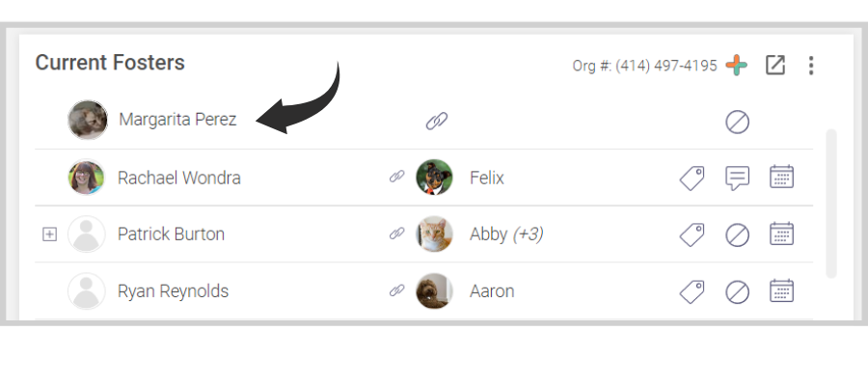Open Ryan Reynolds' profile name
The width and height of the screenshot is (868, 386).
pyautogui.click(x=173, y=290)
